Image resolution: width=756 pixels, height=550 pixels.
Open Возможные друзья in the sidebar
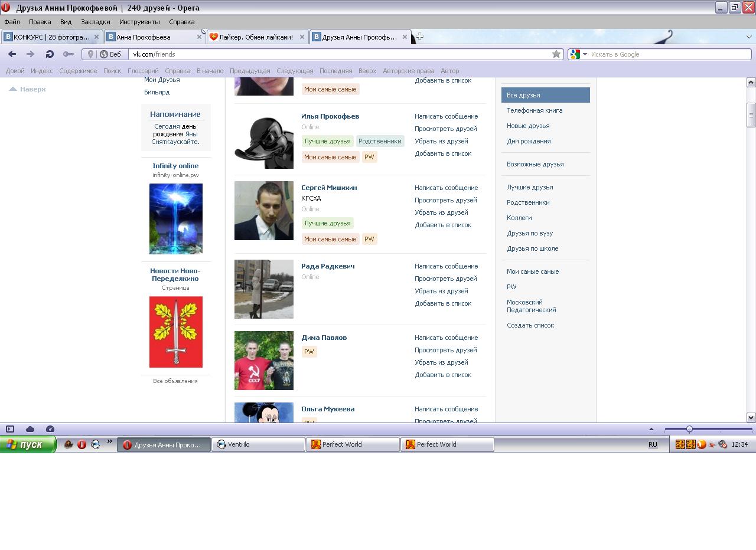[x=535, y=164]
